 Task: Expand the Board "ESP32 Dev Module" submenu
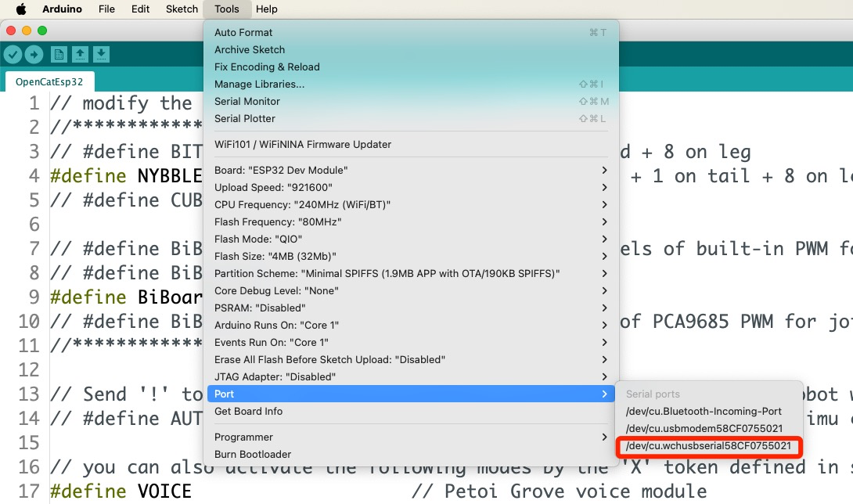(411, 170)
